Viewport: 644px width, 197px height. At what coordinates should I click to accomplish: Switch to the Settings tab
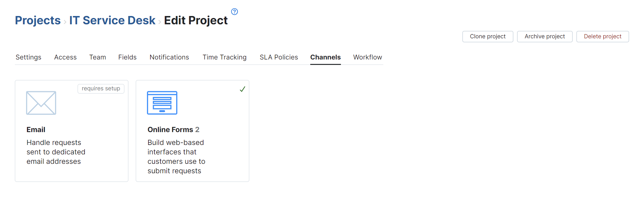coord(28,57)
